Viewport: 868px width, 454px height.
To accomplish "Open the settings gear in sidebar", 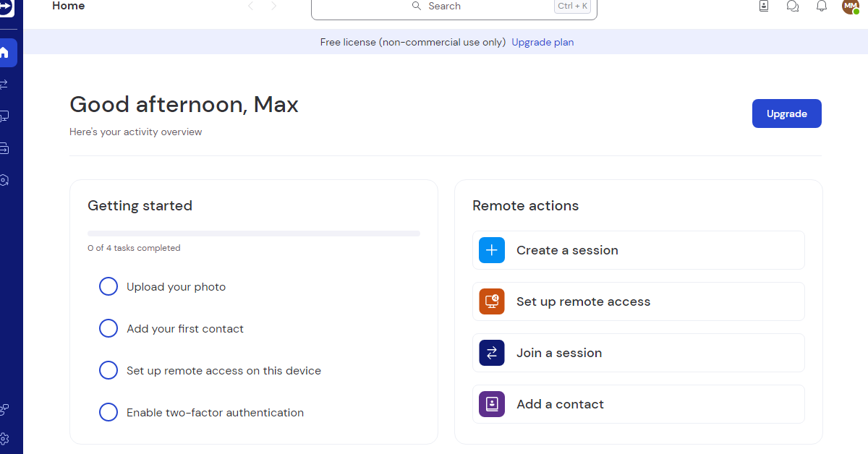I will (4, 439).
